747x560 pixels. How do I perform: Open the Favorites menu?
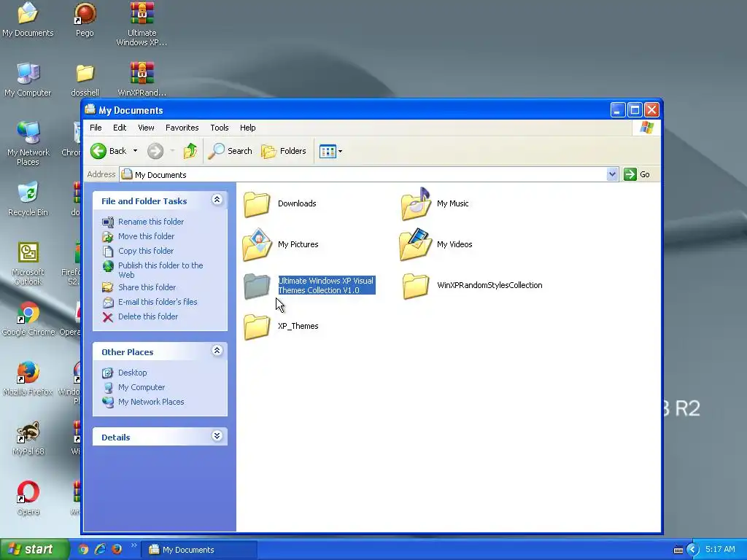coord(182,128)
